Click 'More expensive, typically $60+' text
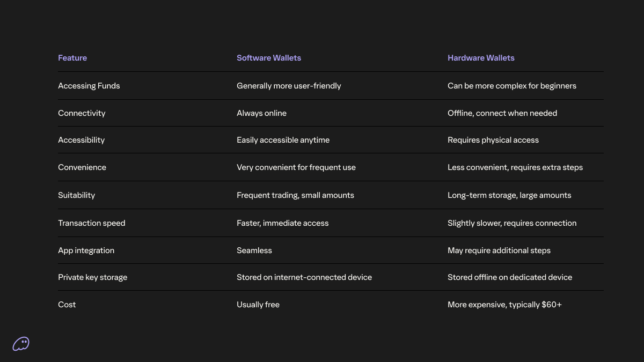Screen dimensions: 644x362 click(x=504, y=305)
